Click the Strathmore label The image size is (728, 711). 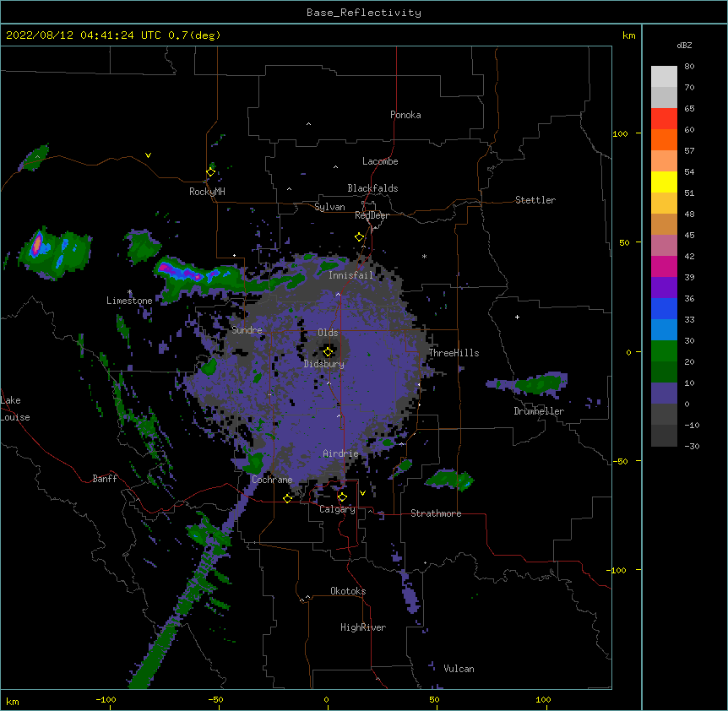point(436,513)
